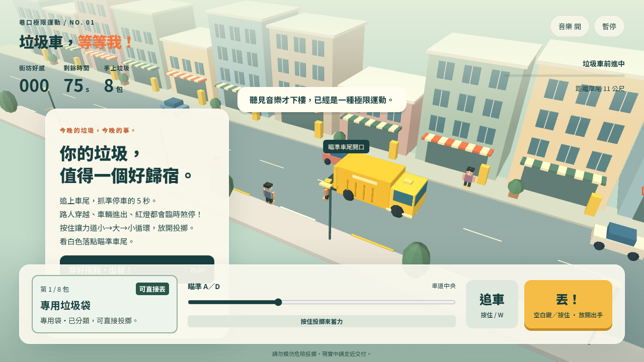The image size is (644, 362).
Task: Click the 追車 chase button
Action: pyautogui.click(x=492, y=304)
